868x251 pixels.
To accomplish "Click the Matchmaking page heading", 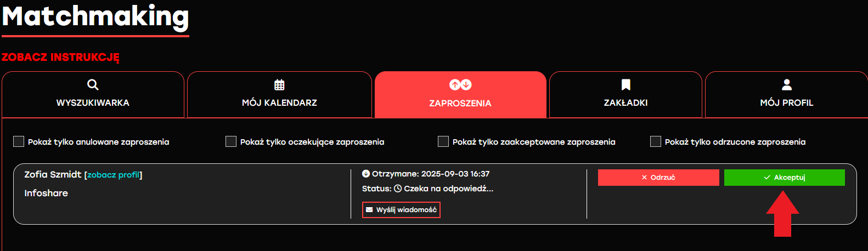I will click(x=95, y=16).
